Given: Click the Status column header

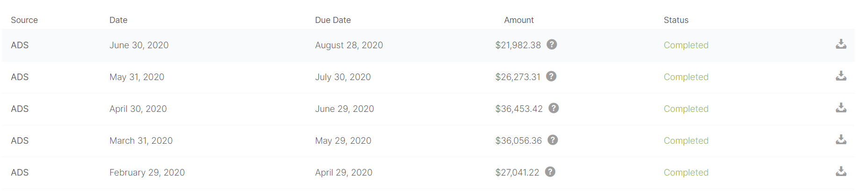Looking at the screenshot, I should click(x=676, y=20).
